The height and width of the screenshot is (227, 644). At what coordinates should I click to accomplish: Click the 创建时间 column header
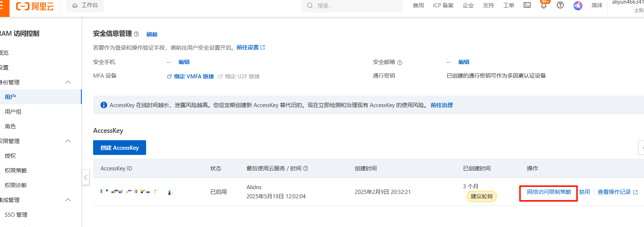pyautogui.click(x=366, y=169)
